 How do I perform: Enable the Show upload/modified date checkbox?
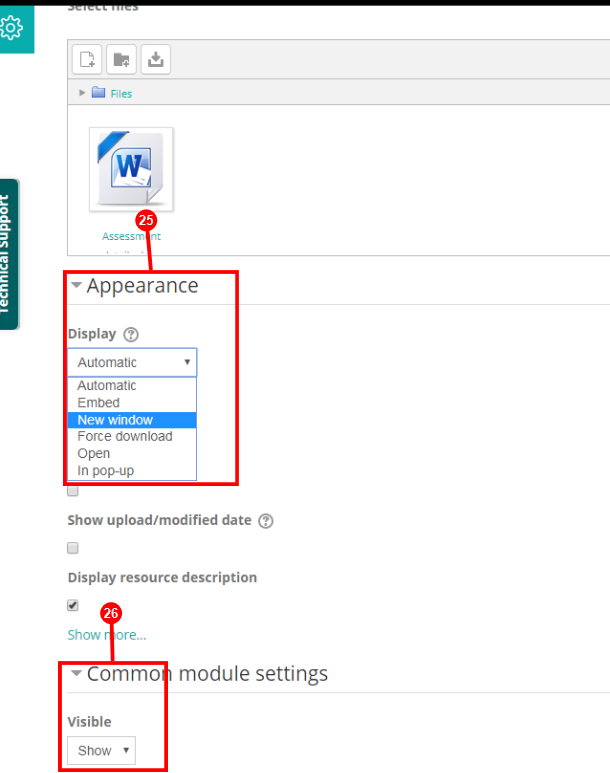click(73, 548)
